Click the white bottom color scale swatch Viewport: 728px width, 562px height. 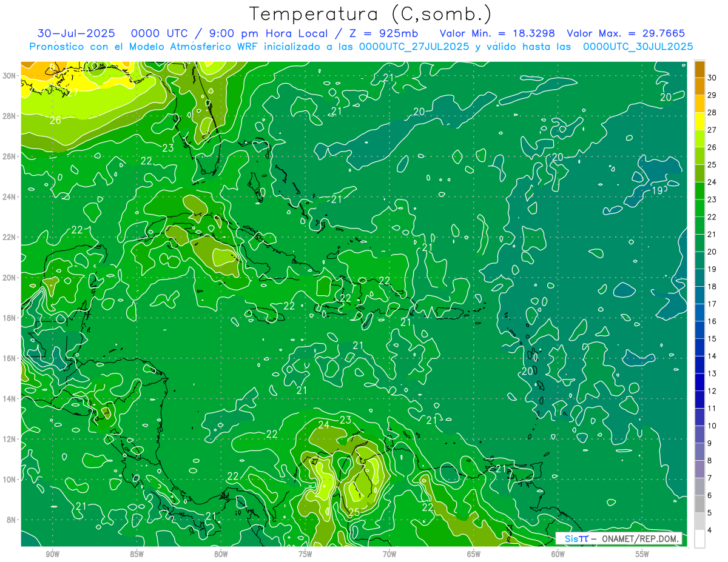coord(699,539)
